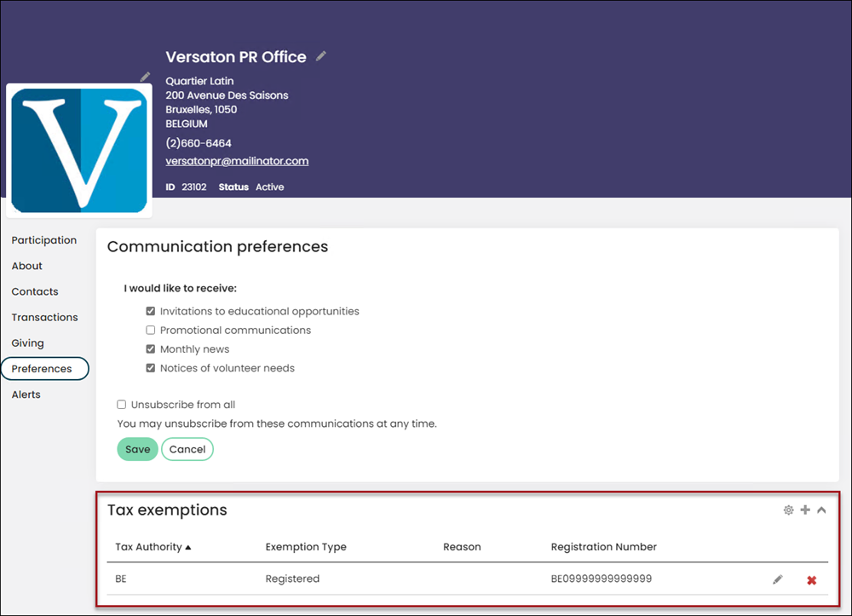Go to the Alerts tab

click(x=26, y=394)
